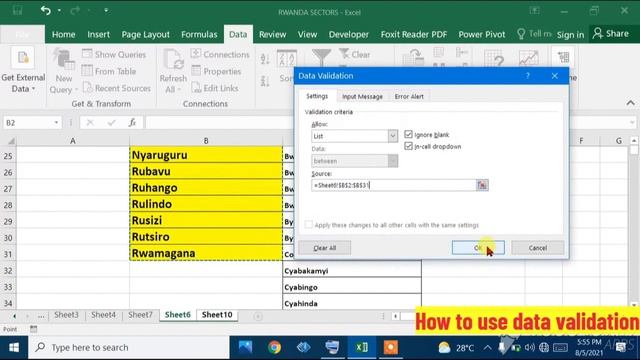Viewport: 640px width, 360px height.
Task: Click the Filter funnel icon
Action: point(321,57)
